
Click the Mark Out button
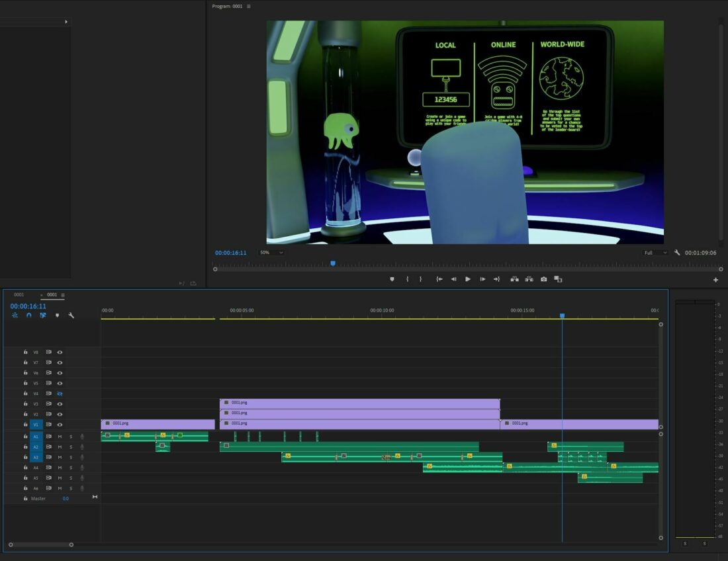(421, 279)
